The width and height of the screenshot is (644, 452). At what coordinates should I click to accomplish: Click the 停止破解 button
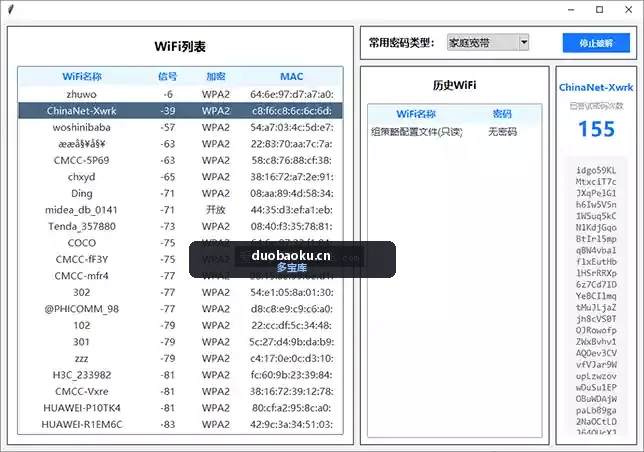point(596,43)
